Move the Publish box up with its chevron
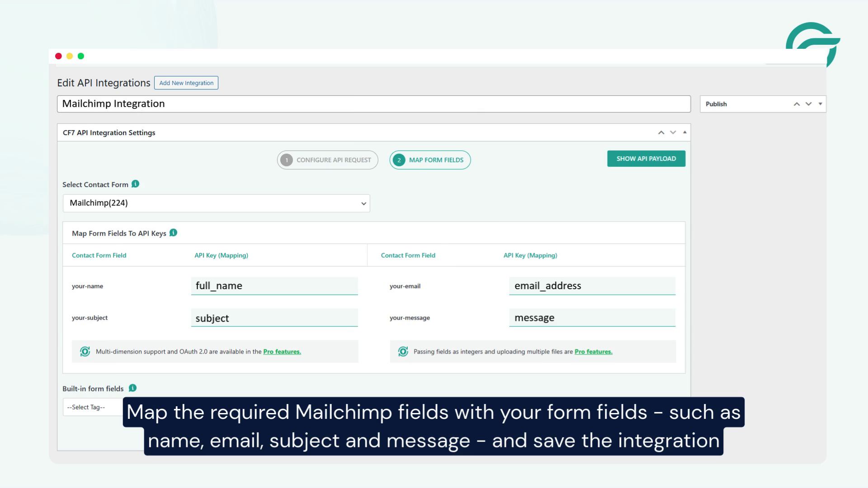 point(797,103)
